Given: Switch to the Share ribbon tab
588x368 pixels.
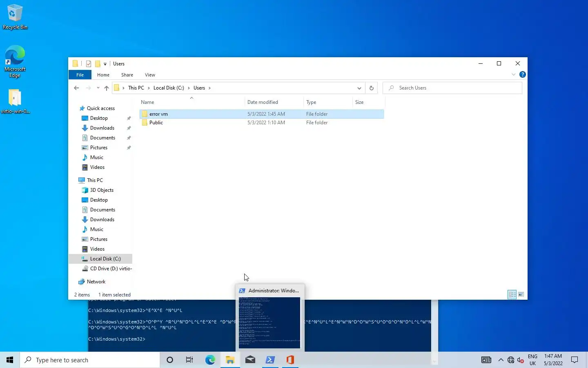Looking at the screenshot, I should (127, 75).
